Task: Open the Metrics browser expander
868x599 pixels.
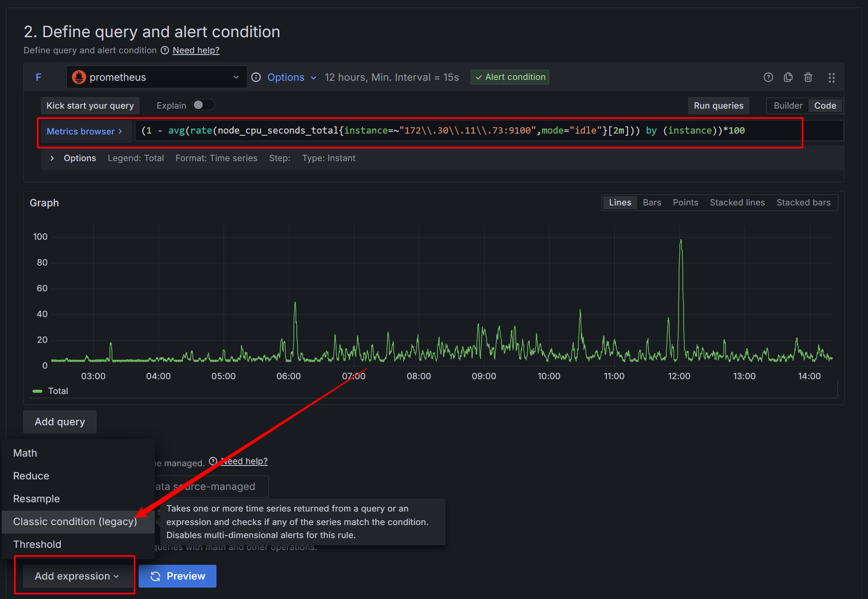Action: (85, 131)
